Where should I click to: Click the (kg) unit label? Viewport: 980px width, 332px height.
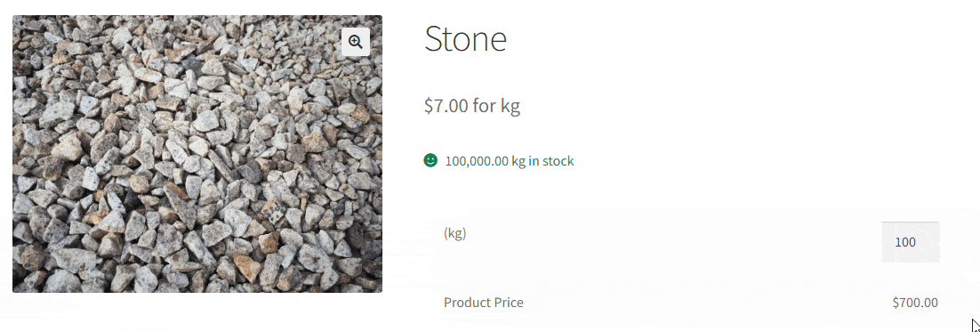[x=455, y=233]
